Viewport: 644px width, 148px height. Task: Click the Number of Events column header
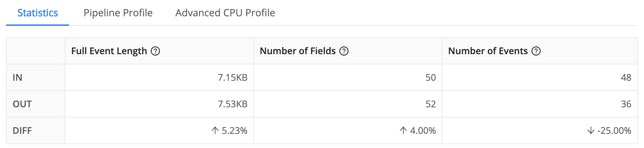(488, 51)
